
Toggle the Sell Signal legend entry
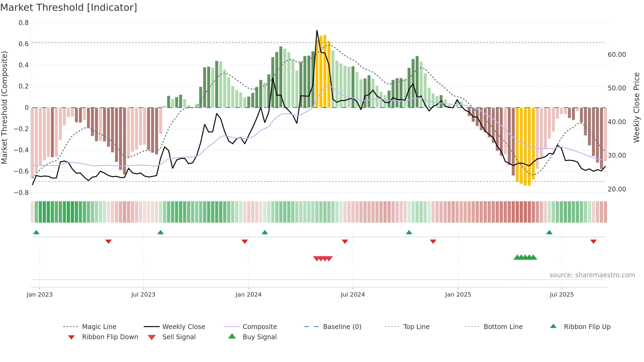click(172, 337)
